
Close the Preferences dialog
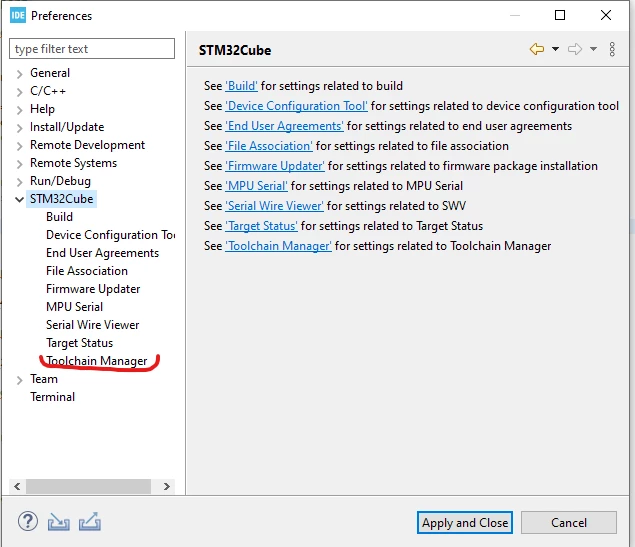606,15
